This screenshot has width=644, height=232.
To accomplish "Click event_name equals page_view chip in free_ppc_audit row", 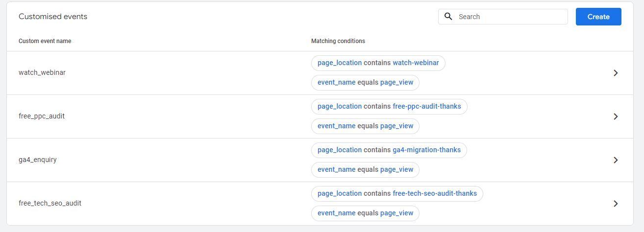I will pos(365,126).
